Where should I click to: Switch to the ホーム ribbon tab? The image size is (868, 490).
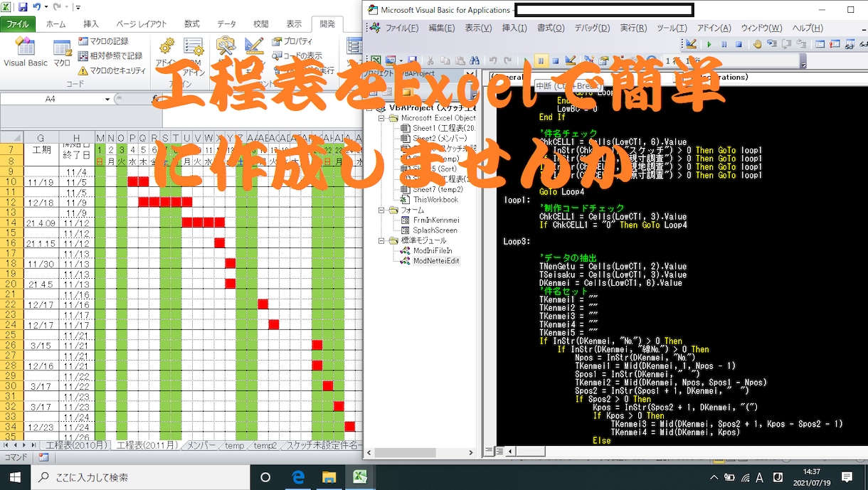point(55,23)
